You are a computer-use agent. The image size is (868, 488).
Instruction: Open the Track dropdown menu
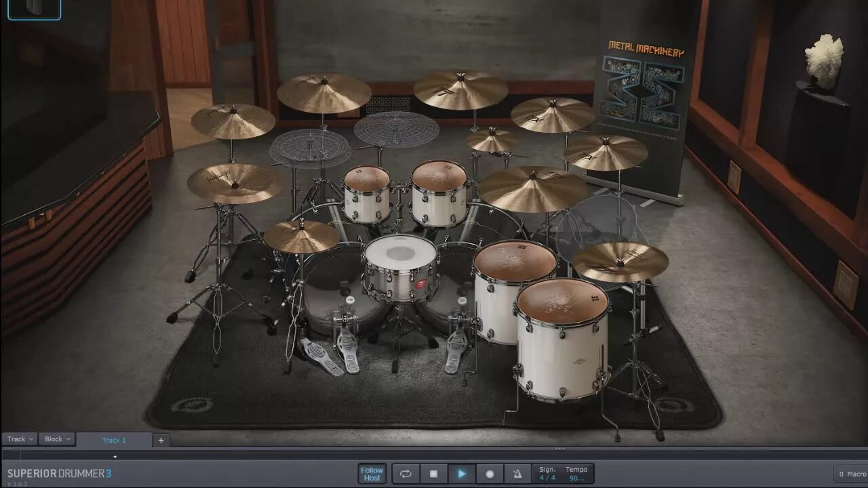(x=20, y=439)
